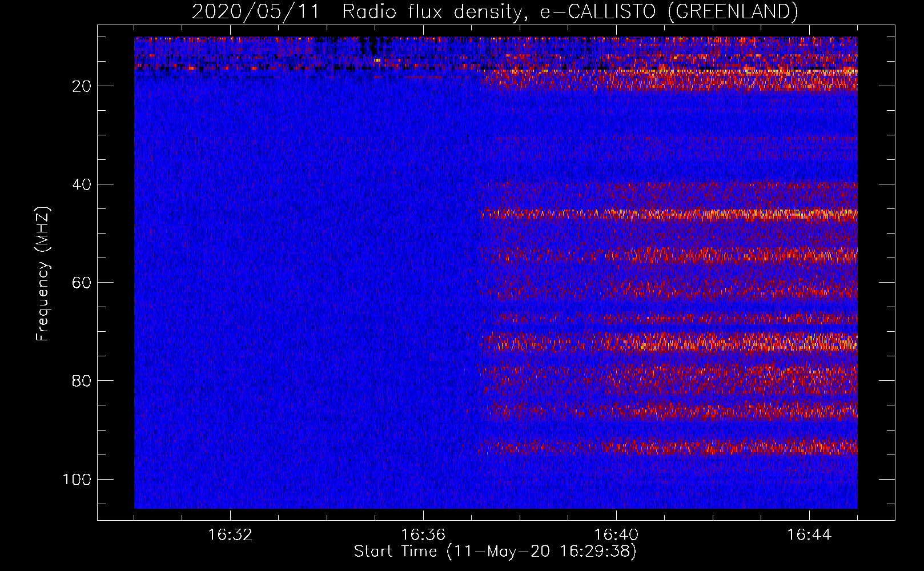Click the 40 frequency tick label
This screenshot has height=571, width=924.
click(82, 184)
